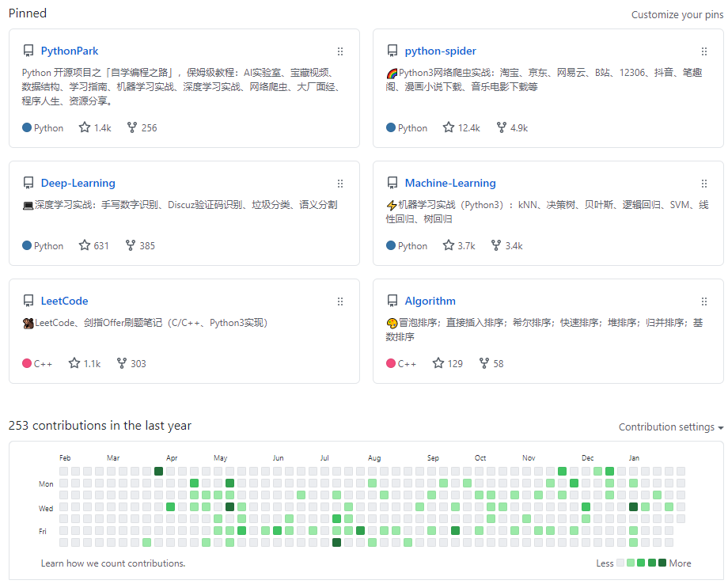The width and height of the screenshot is (728, 584).
Task: Click the Pinned section heading
Action: click(x=28, y=13)
